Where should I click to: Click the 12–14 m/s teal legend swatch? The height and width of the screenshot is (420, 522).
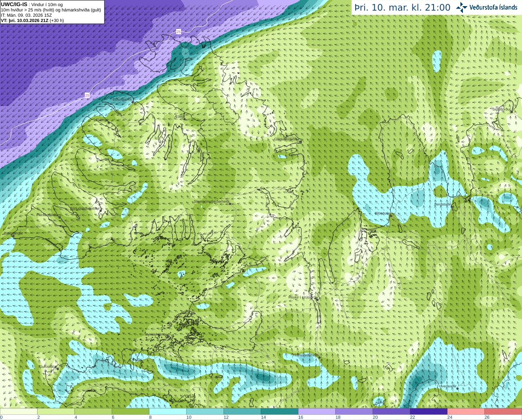click(242, 411)
